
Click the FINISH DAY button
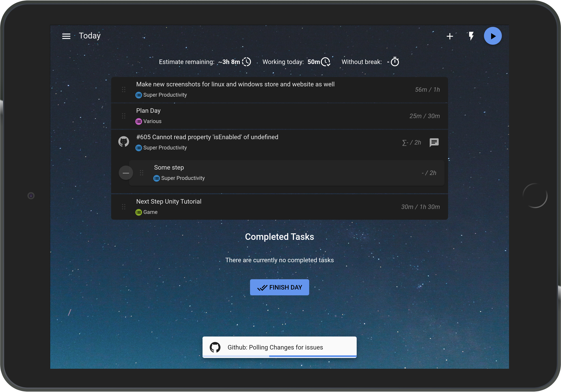pyautogui.click(x=280, y=287)
